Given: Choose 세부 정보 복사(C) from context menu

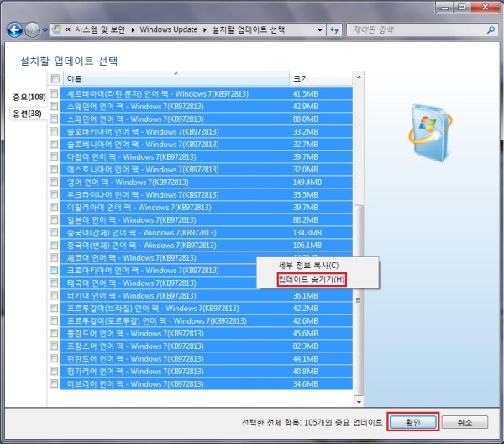Looking at the screenshot, I should click(308, 266).
